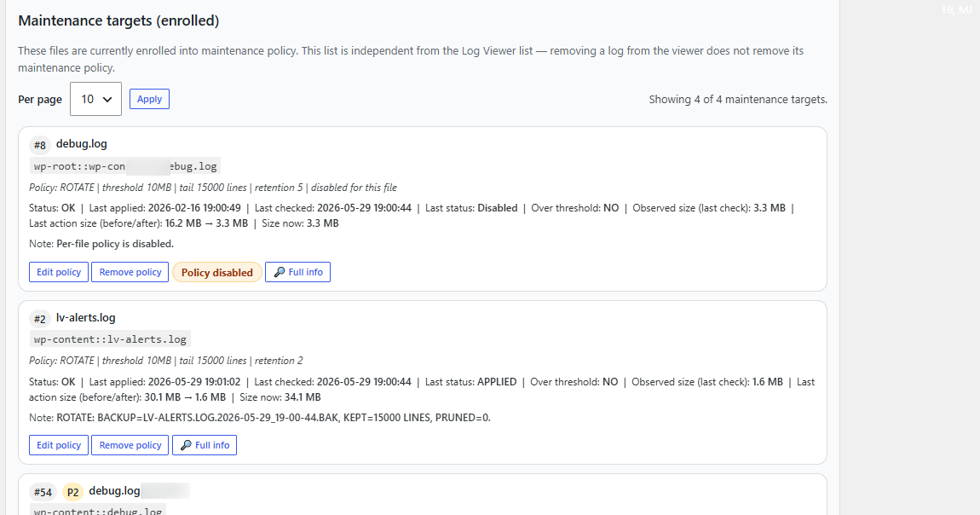Click the P2 badge beside debug.log
980x515 pixels.
click(x=72, y=492)
